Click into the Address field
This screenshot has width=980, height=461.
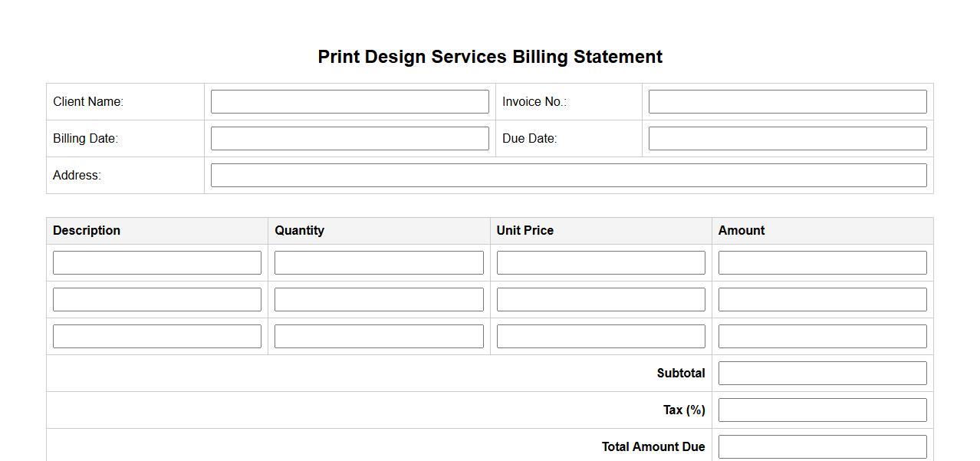pyautogui.click(x=568, y=176)
